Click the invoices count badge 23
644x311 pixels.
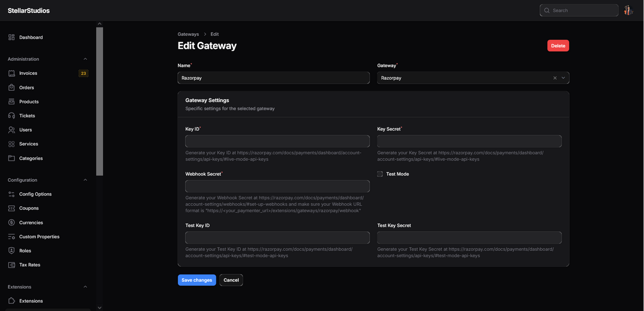coord(83,73)
